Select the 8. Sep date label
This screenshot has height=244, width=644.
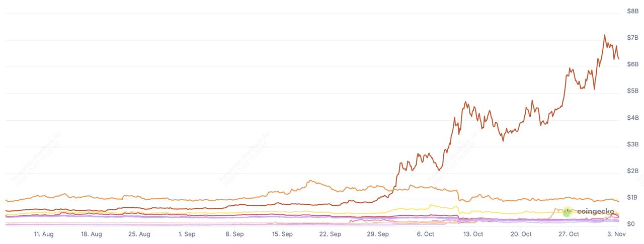(x=234, y=234)
